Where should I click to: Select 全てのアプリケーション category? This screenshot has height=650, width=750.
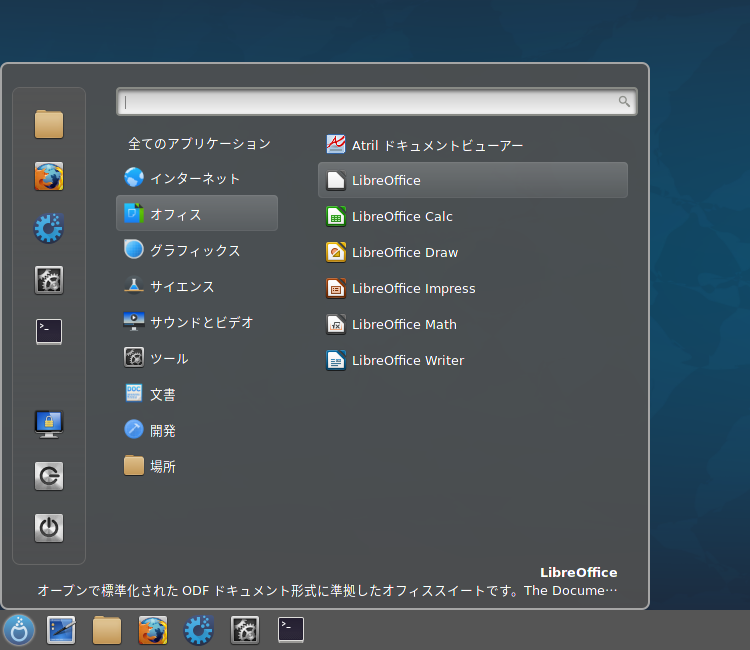(x=199, y=144)
